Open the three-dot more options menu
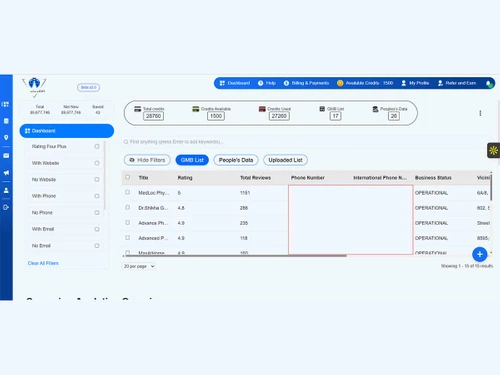The width and height of the screenshot is (500, 375). click(x=480, y=113)
